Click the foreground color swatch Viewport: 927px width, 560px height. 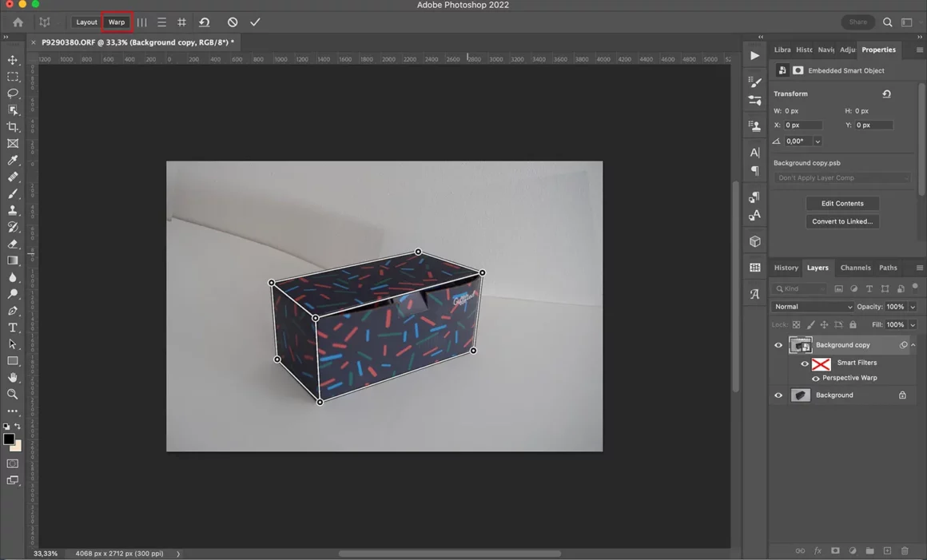[9, 439]
